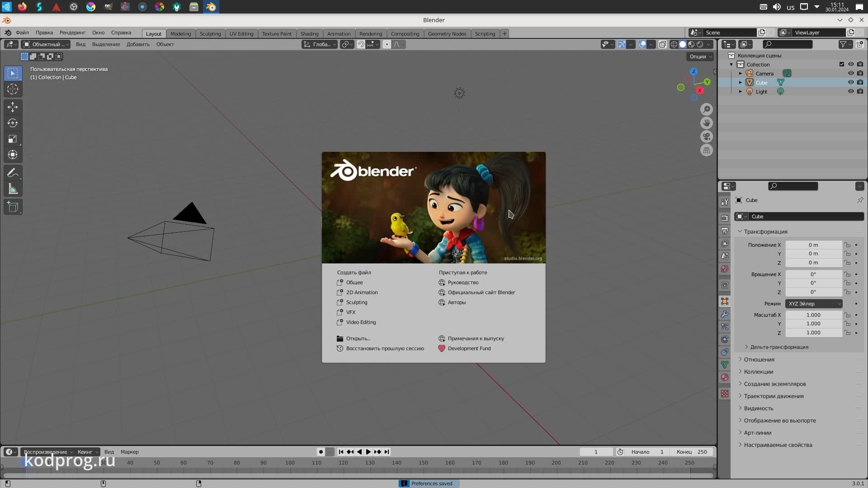Open the World properties tab icon

[725, 269]
